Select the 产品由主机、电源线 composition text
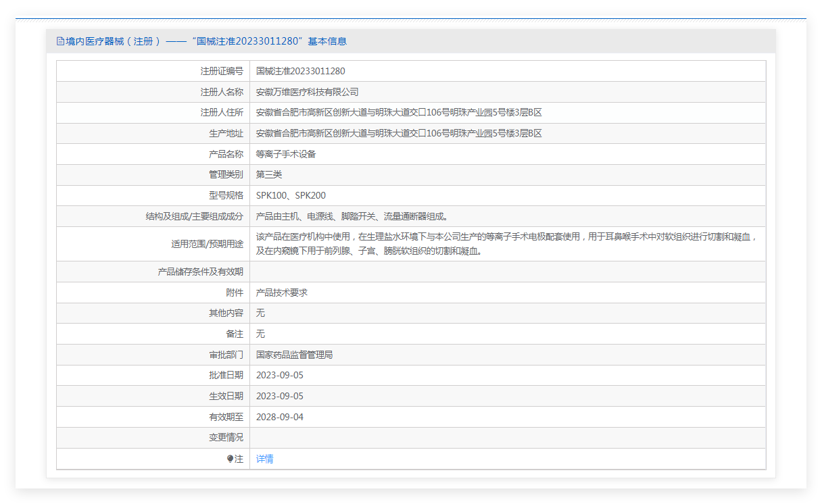Viewport: 822px width, 504px height. tap(352, 216)
